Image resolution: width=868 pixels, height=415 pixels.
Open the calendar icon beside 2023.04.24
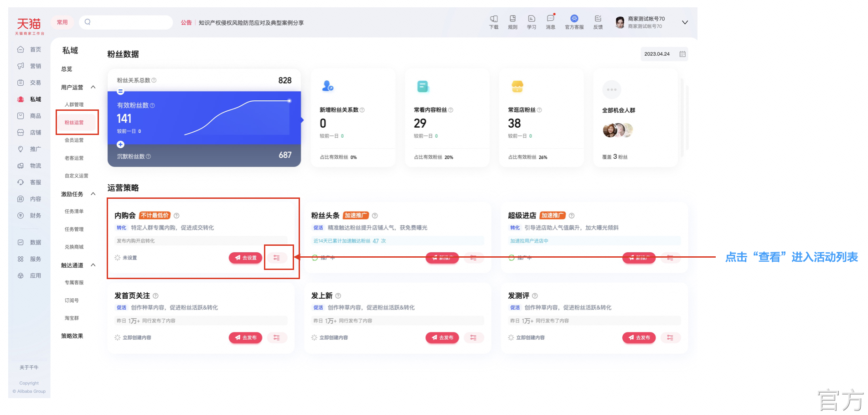(682, 54)
